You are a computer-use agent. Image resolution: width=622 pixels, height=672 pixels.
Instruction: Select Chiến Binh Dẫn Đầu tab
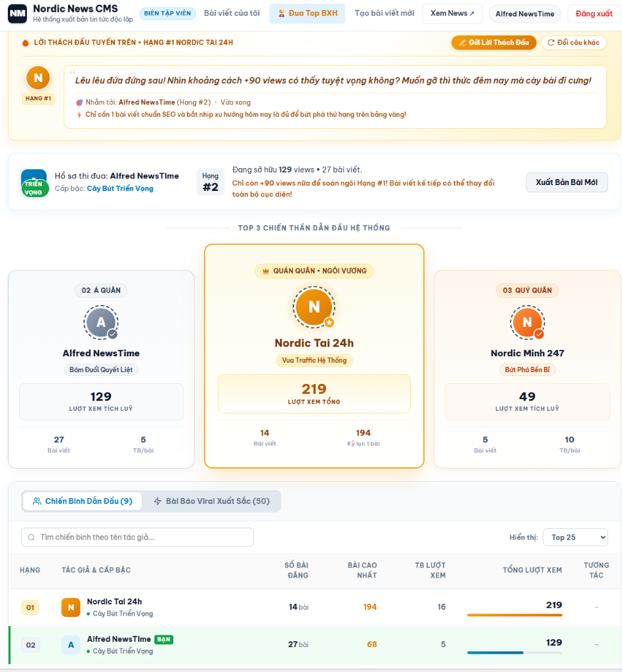(82, 501)
